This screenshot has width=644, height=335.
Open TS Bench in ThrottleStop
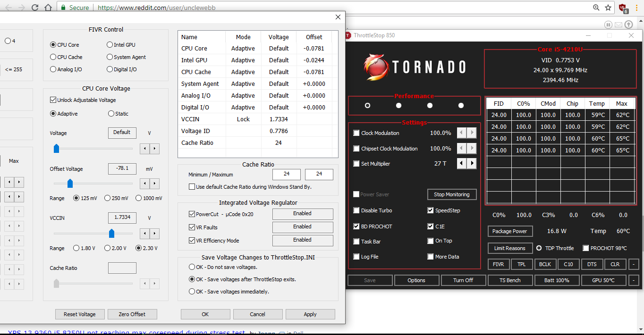tap(510, 280)
